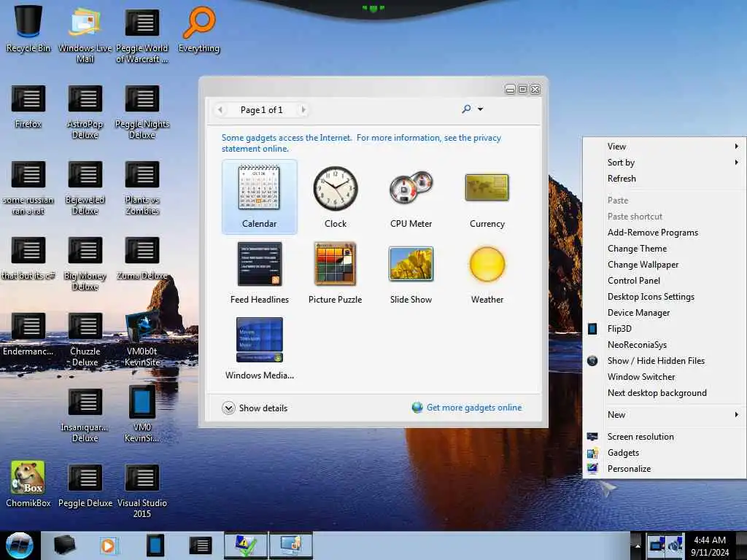Image resolution: width=747 pixels, height=560 pixels.
Task: Open Window Switcher from context menu
Action: (664, 377)
